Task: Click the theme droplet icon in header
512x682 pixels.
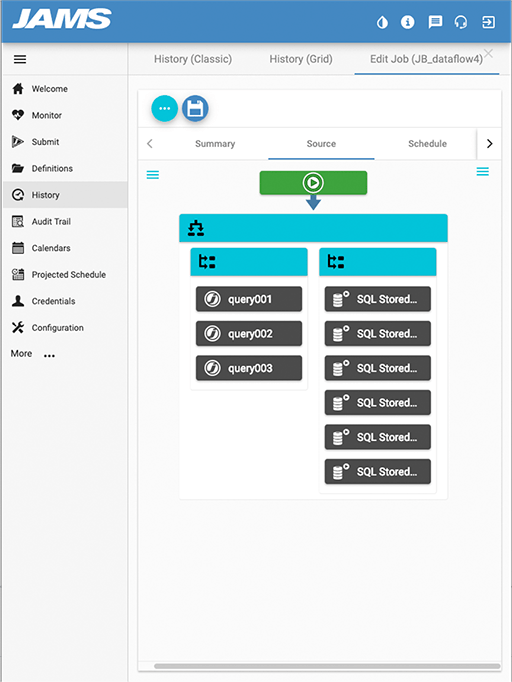Action: click(382, 22)
